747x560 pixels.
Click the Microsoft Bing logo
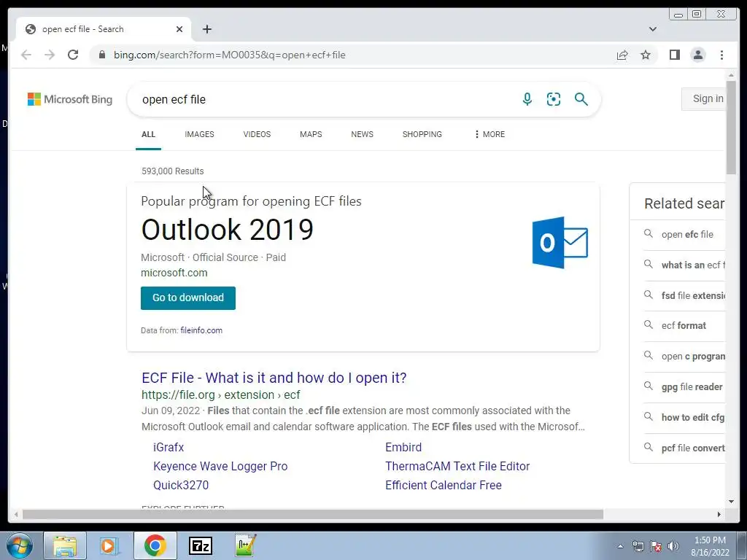point(70,99)
